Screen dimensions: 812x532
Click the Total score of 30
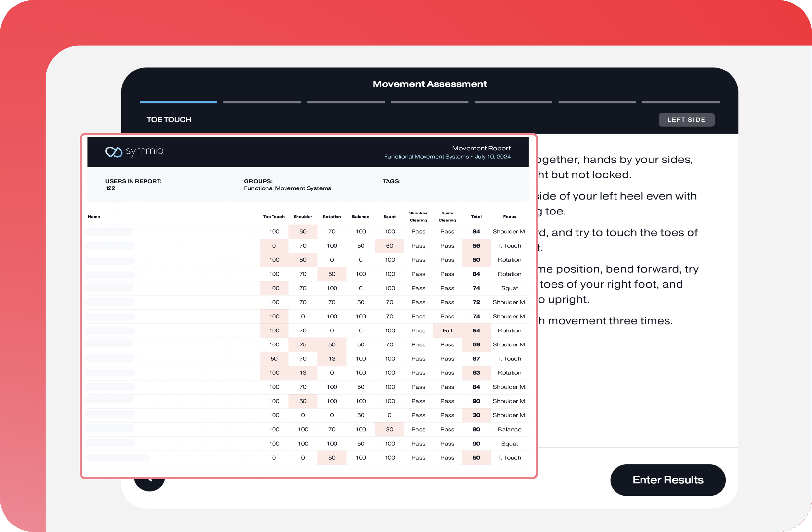[476, 415]
